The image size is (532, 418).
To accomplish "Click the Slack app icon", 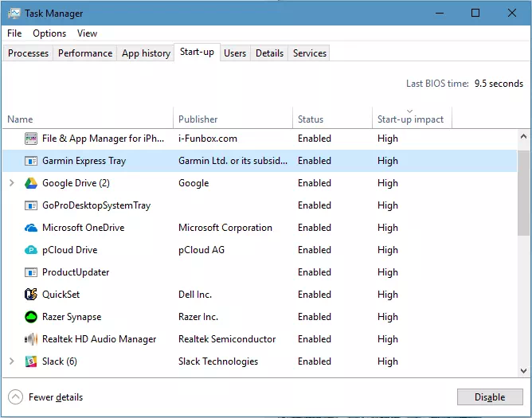I will pos(31,361).
